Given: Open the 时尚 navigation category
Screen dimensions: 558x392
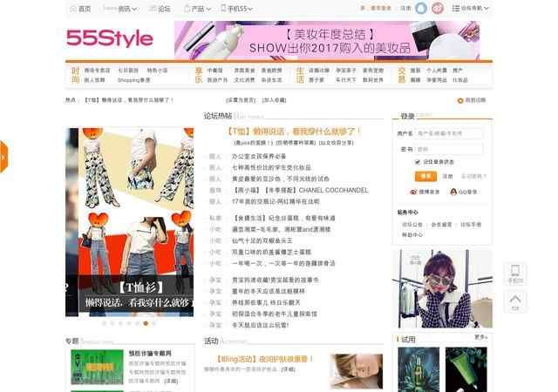Looking at the screenshot, I should pos(75,74).
